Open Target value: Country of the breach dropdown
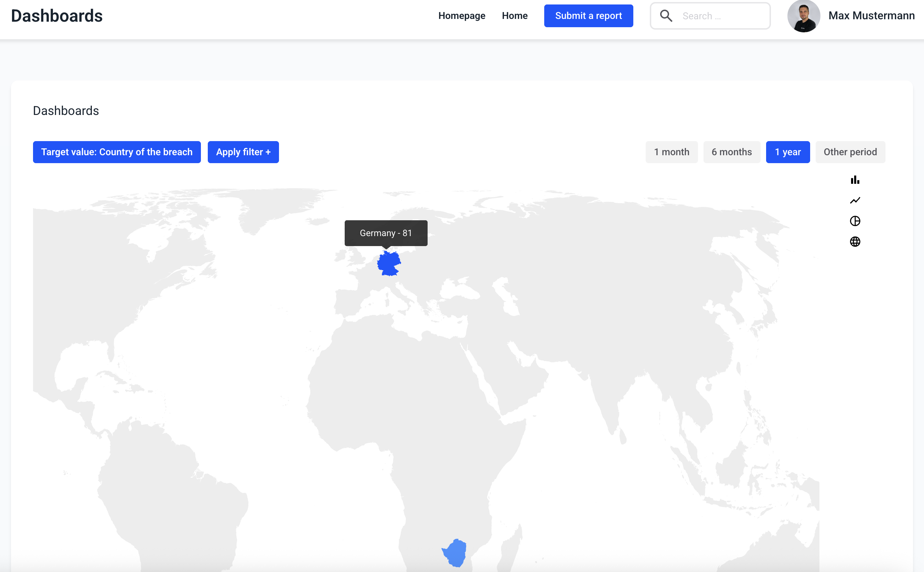Screen dimensions: 924x572 pyautogui.click(x=116, y=152)
